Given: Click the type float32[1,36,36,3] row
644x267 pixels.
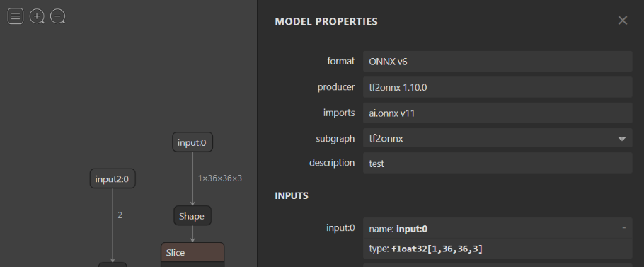Looking at the screenshot, I should click(498, 249).
